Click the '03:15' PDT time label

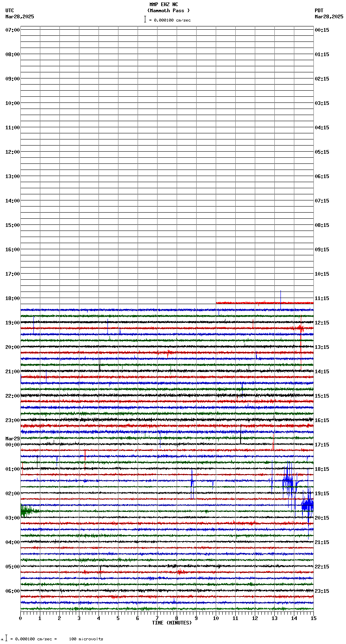[322, 103]
